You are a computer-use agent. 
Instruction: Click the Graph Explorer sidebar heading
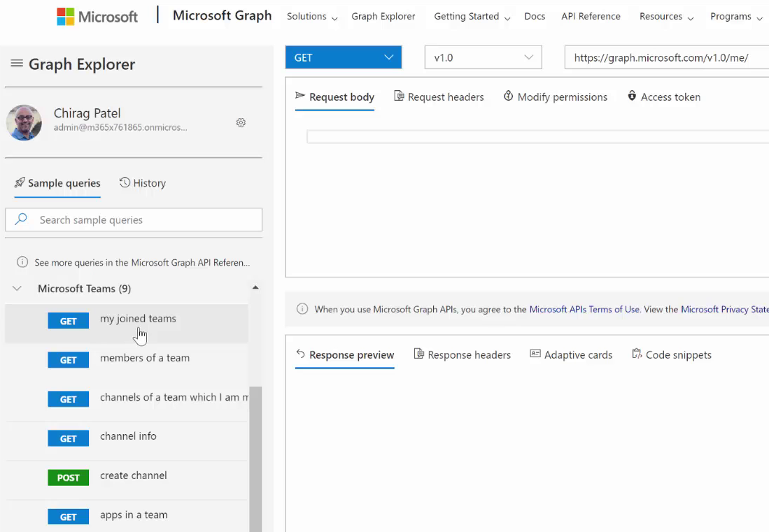pos(82,64)
